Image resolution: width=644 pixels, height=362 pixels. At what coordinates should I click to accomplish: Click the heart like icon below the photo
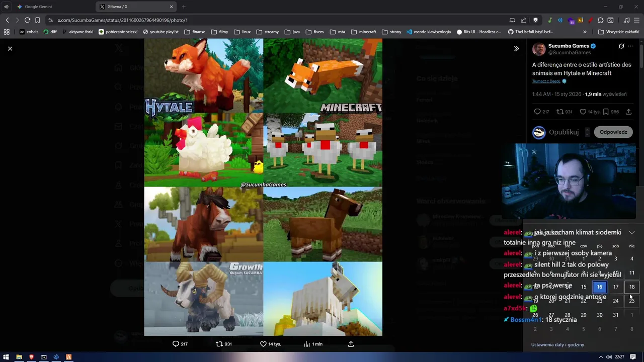click(263, 344)
